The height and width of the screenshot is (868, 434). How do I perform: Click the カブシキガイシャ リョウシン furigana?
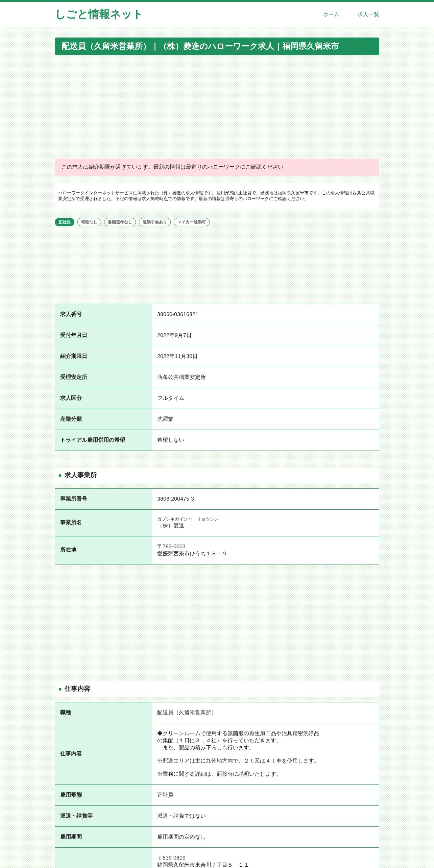[188, 519]
